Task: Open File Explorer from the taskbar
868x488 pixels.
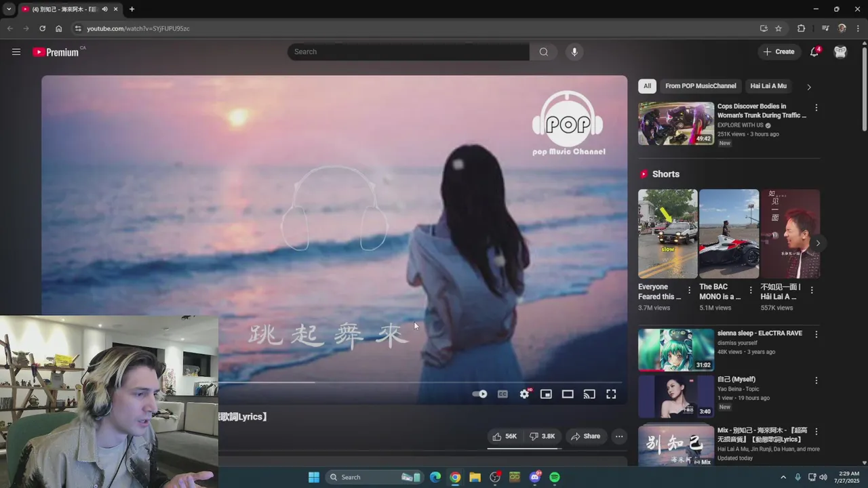Action: click(x=475, y=477)
